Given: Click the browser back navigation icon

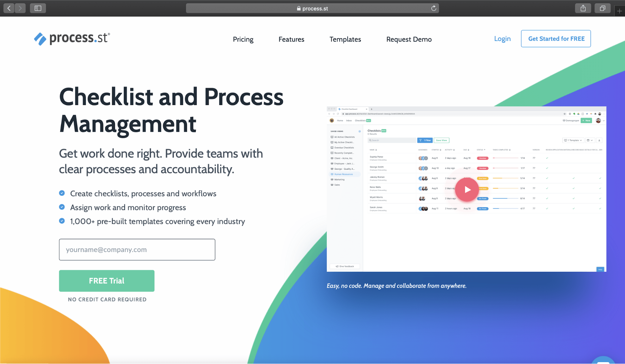Looking at the screenshot, I should [x=9, y=8].
